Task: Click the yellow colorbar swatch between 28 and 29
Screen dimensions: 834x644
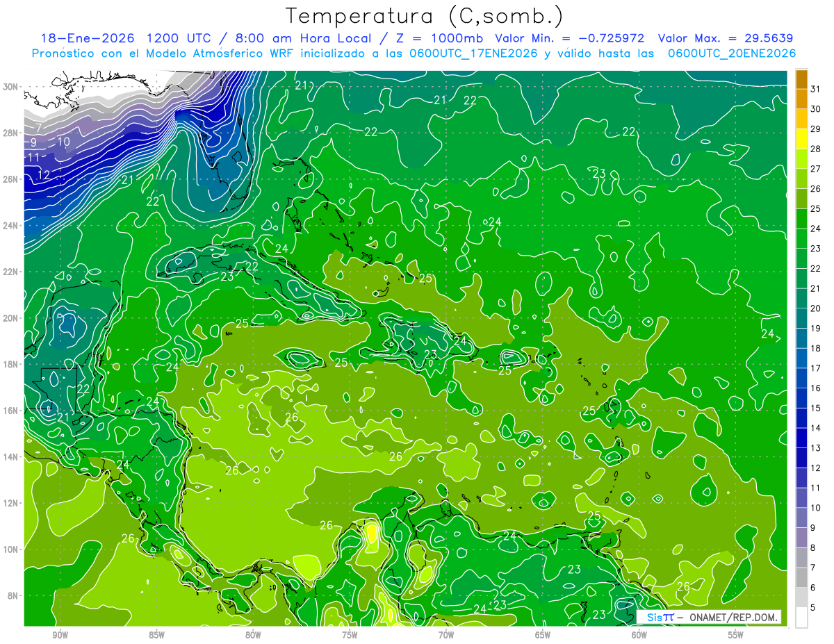Action: (801, 139)
